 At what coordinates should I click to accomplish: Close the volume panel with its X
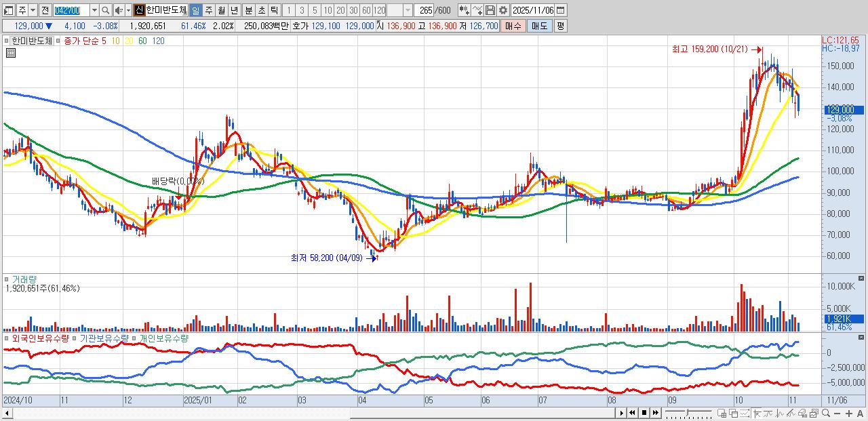[x=862, y=278]
